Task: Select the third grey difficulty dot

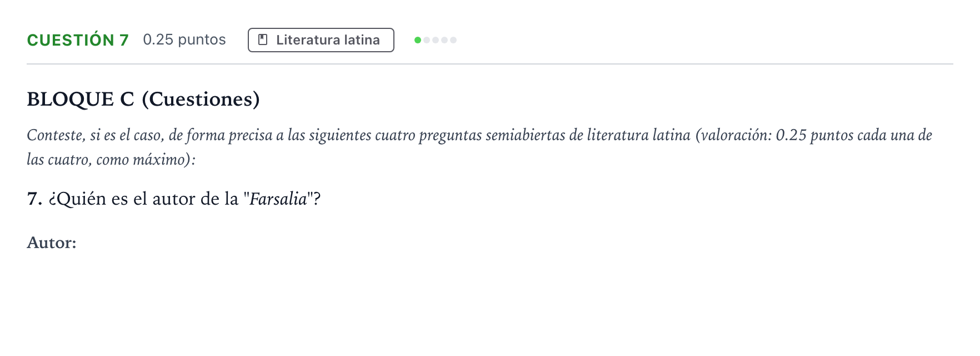Action: pyautogui.click(x=436, y=40)
